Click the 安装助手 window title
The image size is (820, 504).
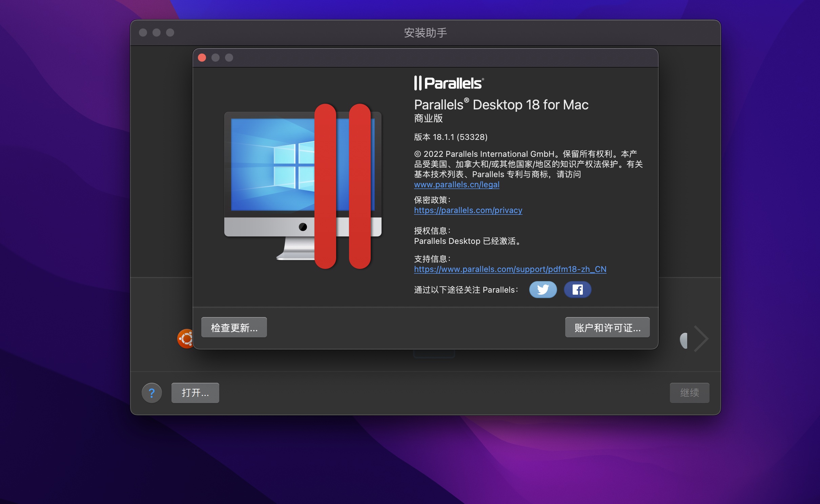(425, 33)
